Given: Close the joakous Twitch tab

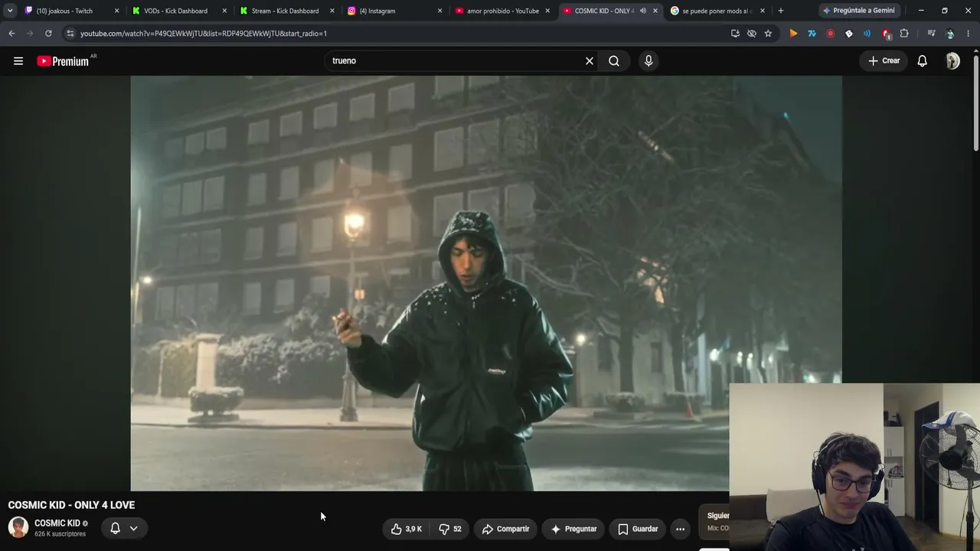Looking at the screenshot, I should click(117, 11).
